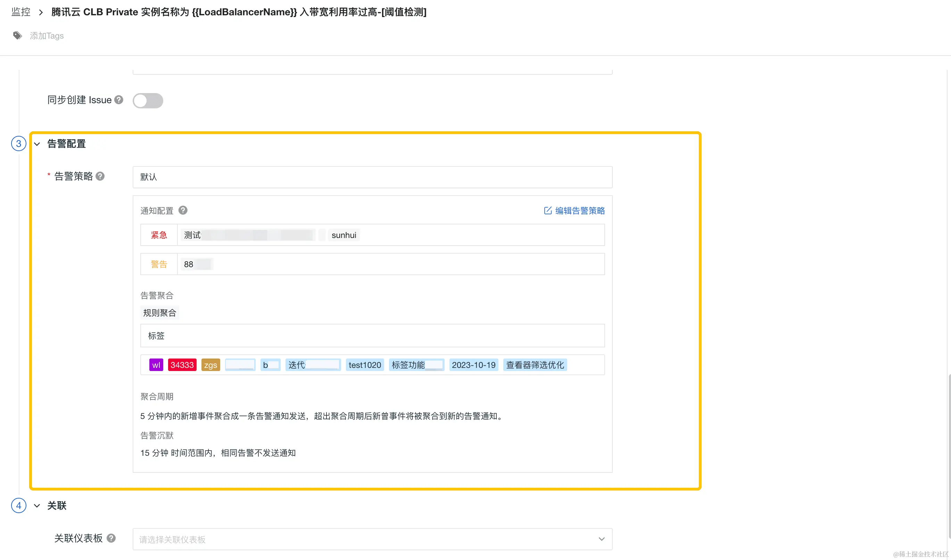
Task: Open the 关联仪表板 dropdown selector
Action: click(372, 539)
